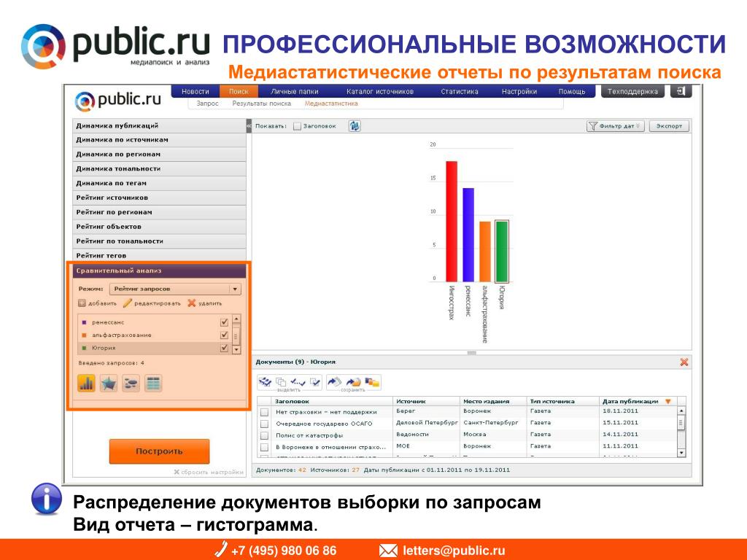
Task: Click the third 'выделить' icon with check marks
Action: pos(298,382)
